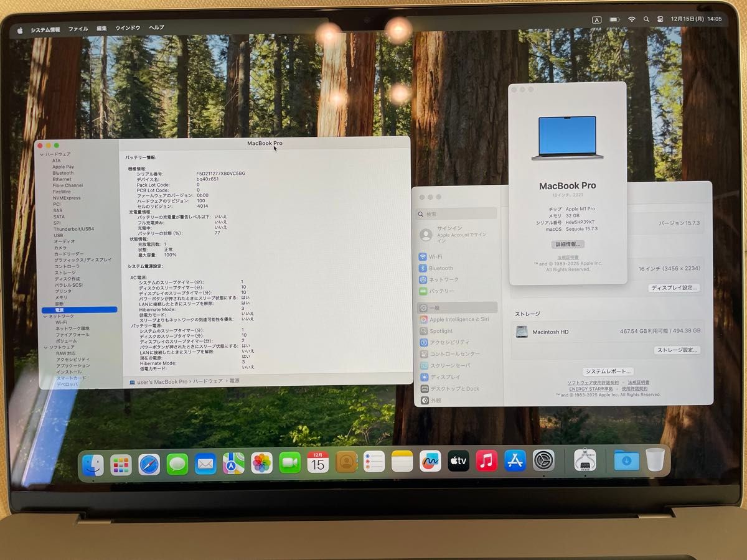The image size is (747, 560).
Task: Click the 詳細情報 button in the MacBook Pro panel
Action: [568, 244]
